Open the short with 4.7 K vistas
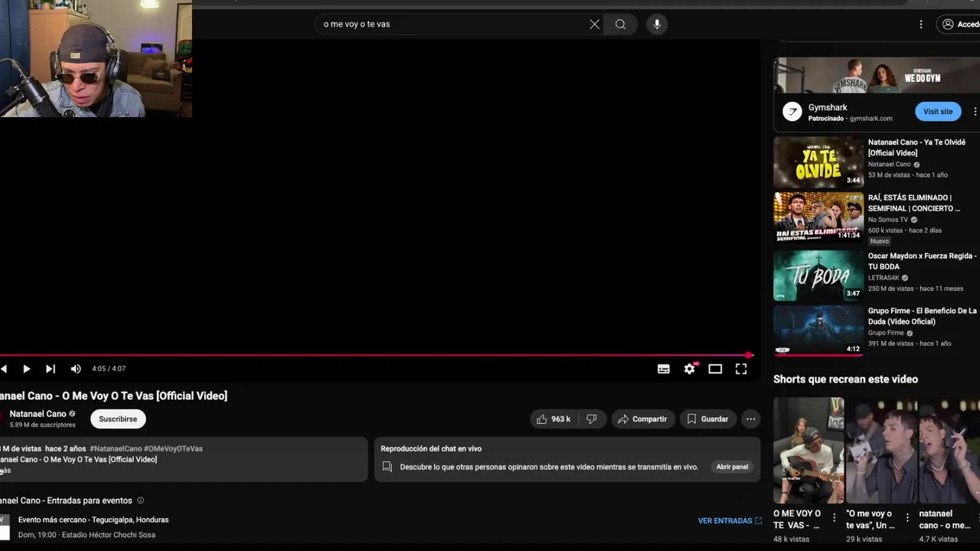 pyautogui.click(x=949, y=450)
